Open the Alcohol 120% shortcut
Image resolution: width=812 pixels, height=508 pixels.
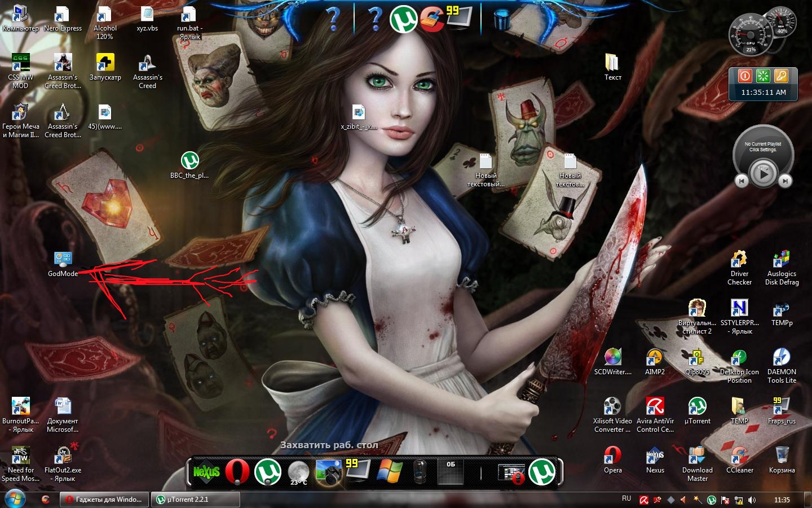click(x=105, y=16)
